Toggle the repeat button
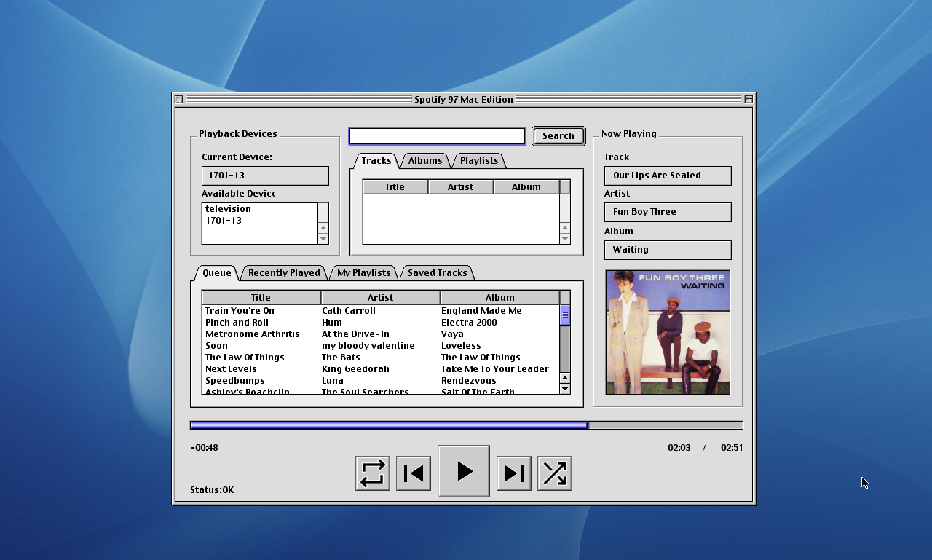This screenshot has width=932, height=560. tap(373, 473)
